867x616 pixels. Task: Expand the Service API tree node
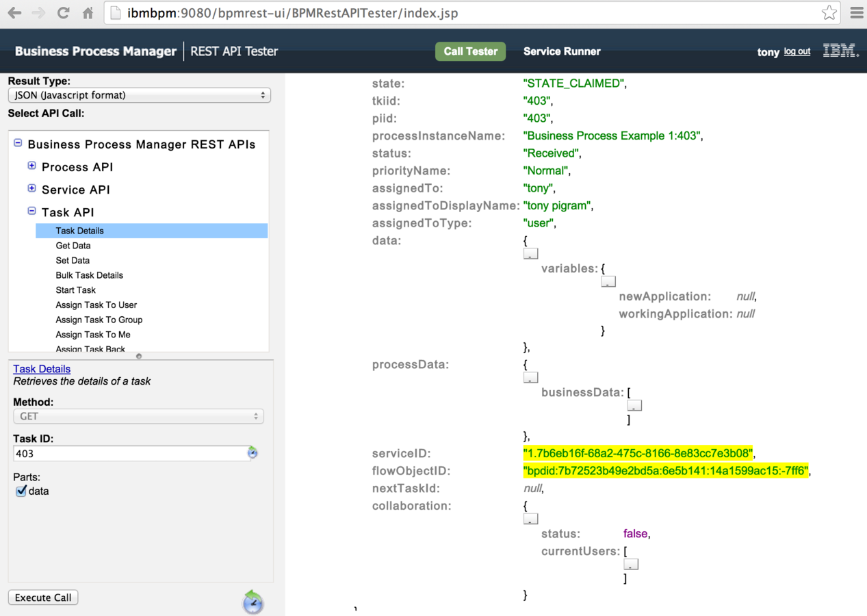pos(31,188)
